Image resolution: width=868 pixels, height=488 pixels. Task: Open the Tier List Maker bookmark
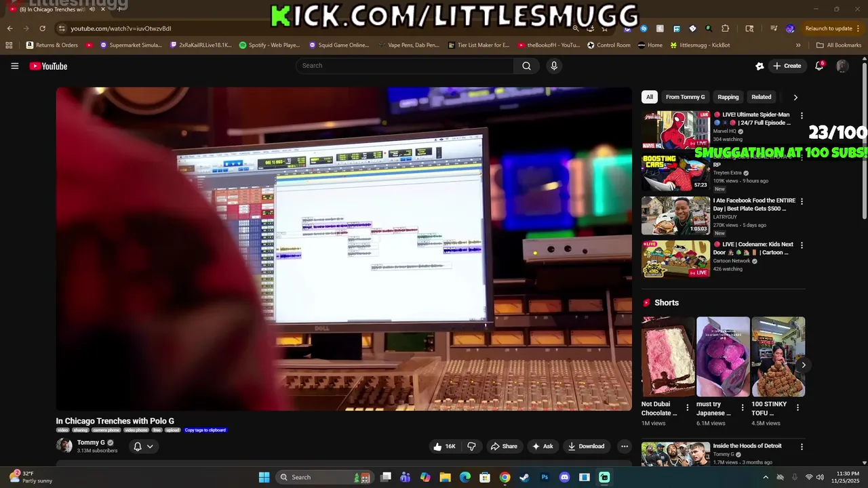click(x=479, y=45)
